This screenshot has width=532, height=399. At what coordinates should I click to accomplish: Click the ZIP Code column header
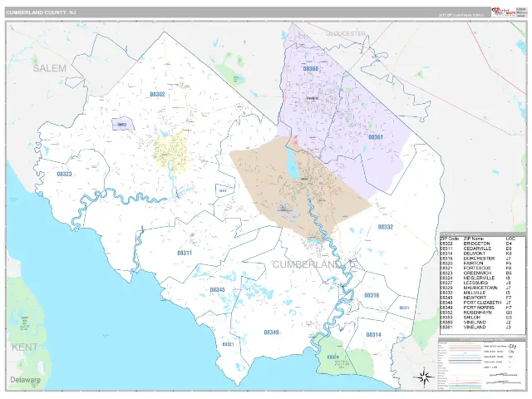(x=449, y=239)
